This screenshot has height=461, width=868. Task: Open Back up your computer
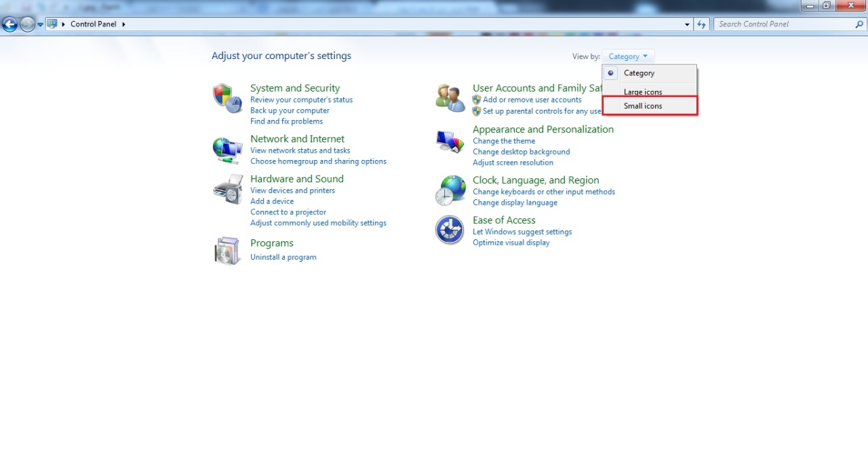(290, 111)
